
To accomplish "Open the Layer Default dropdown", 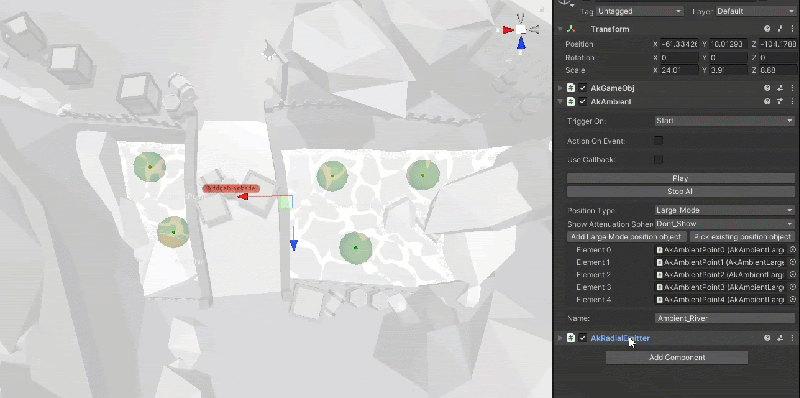I will (x=755, y=11).
